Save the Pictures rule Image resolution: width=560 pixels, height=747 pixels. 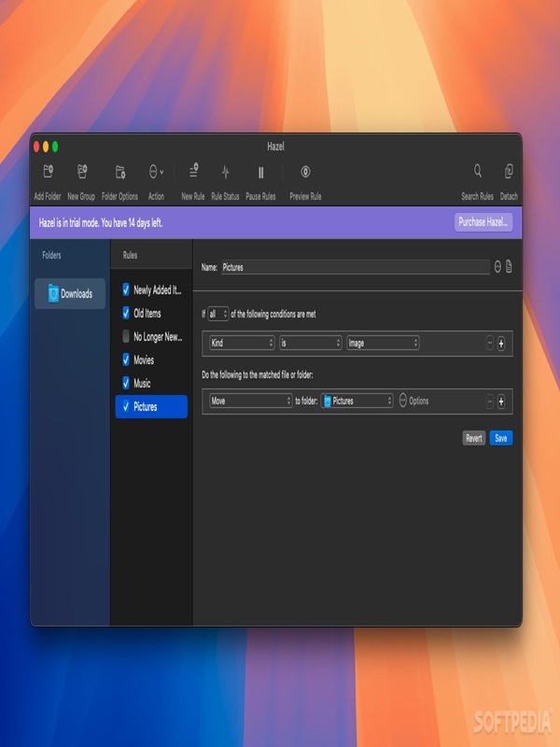501,438
